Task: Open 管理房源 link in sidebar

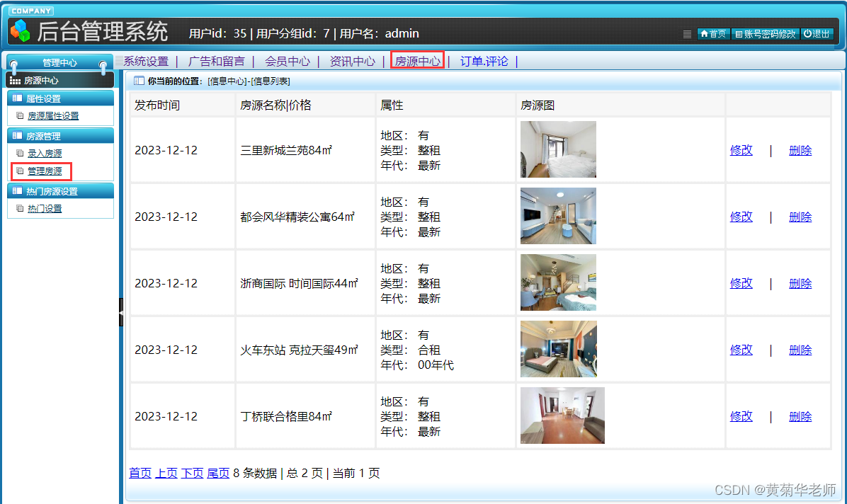Action: (45, 171)
